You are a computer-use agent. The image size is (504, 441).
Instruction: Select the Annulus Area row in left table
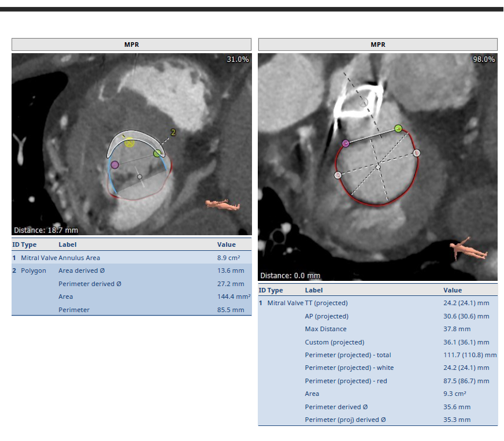click(x=131, y=258)
